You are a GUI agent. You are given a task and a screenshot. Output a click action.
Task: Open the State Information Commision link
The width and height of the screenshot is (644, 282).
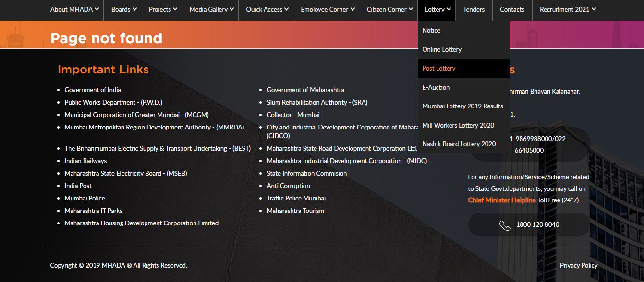[x=307, y=173]
